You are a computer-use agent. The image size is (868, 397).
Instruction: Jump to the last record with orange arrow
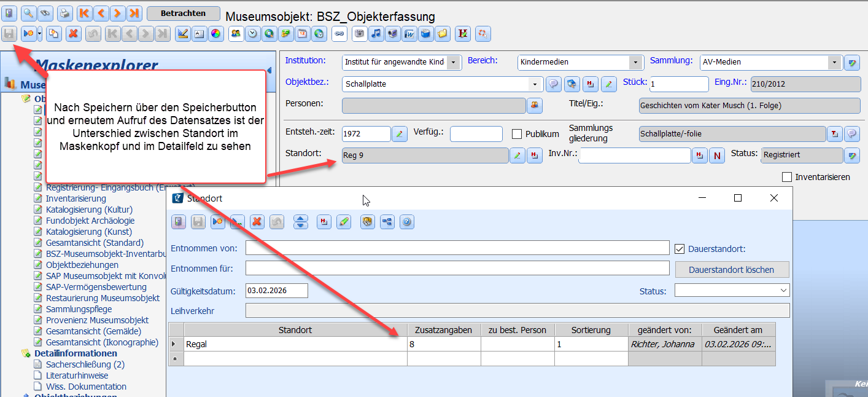point(134,13)
